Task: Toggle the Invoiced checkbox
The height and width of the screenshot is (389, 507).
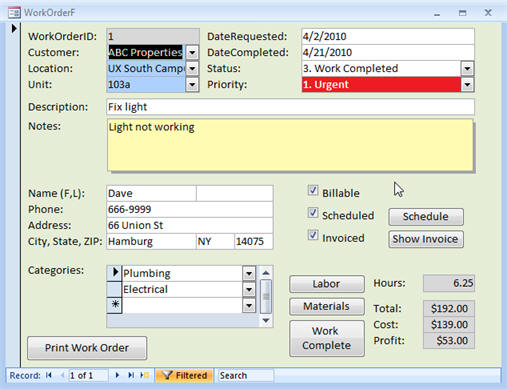Action: (313, 235)
